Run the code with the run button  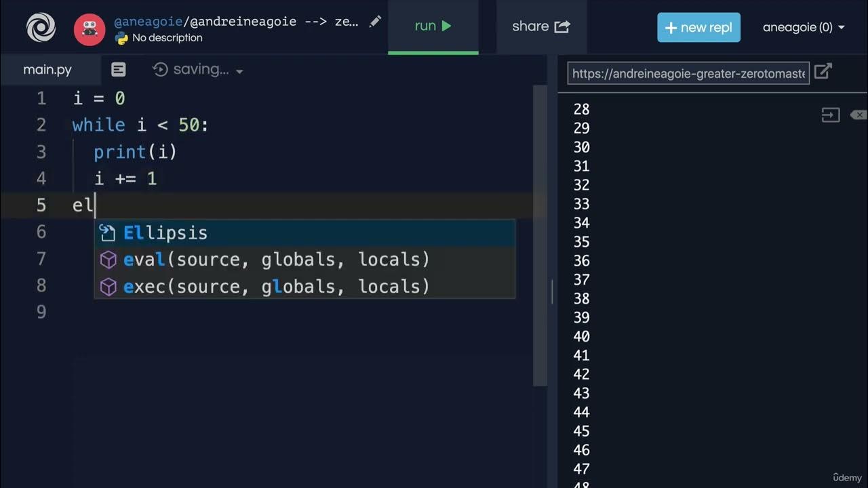[433, 26]
